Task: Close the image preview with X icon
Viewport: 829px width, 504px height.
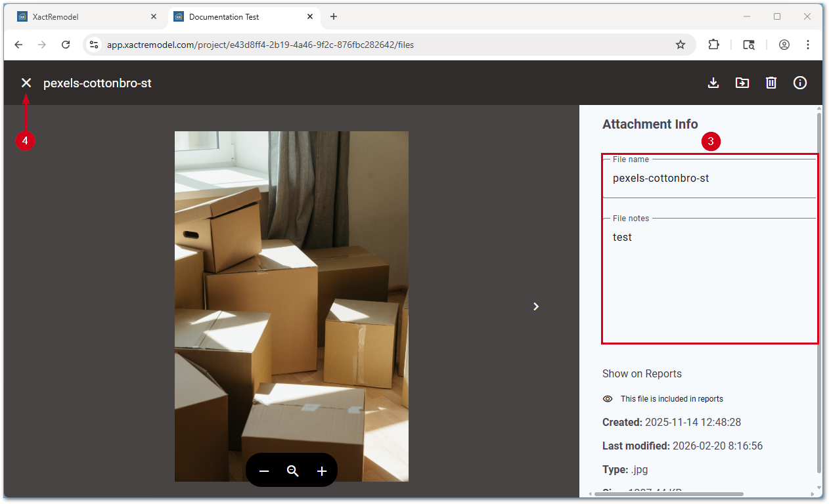Action: point(26,83)
